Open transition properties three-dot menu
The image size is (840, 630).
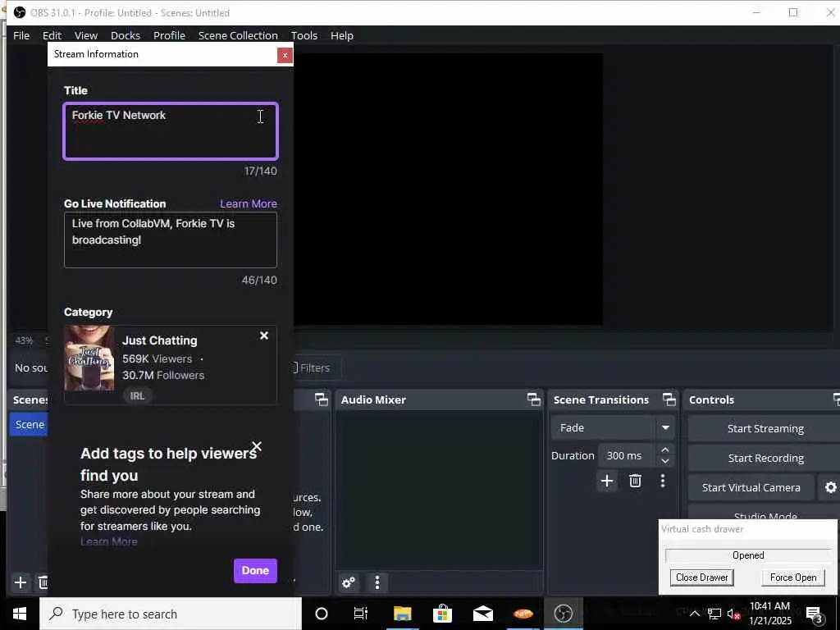click(x=663, y=481)
